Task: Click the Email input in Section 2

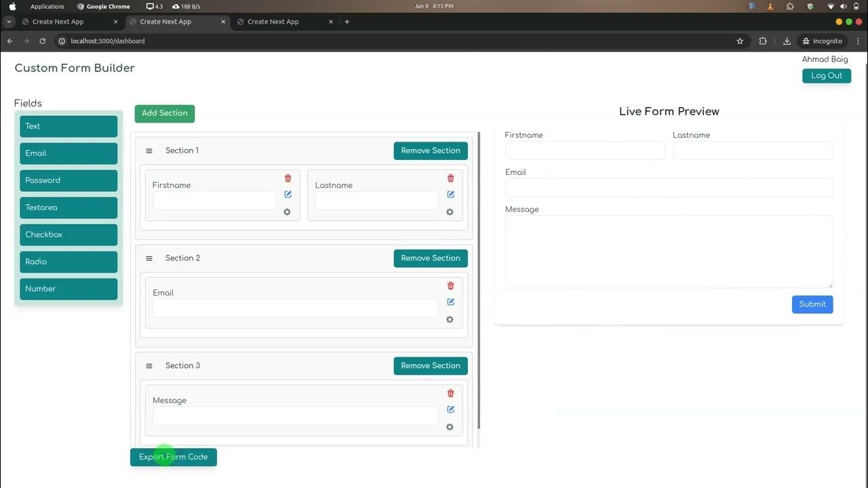Action: point(296,308)
